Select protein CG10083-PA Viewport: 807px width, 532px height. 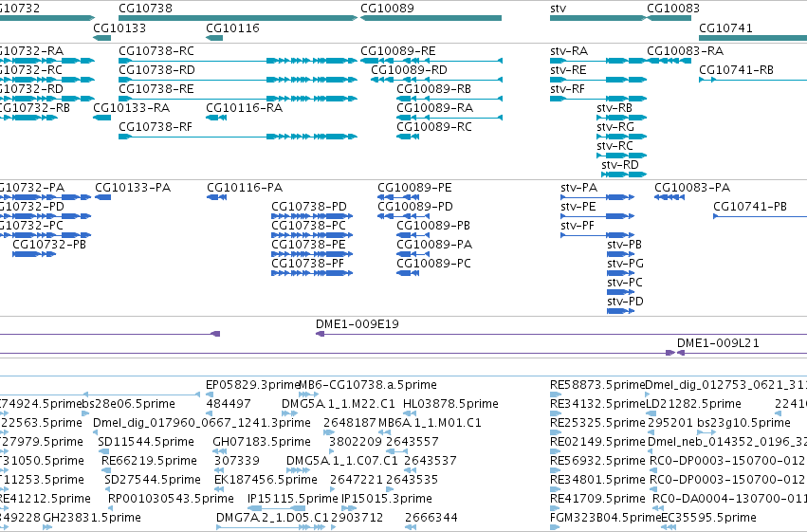[669, 197]
